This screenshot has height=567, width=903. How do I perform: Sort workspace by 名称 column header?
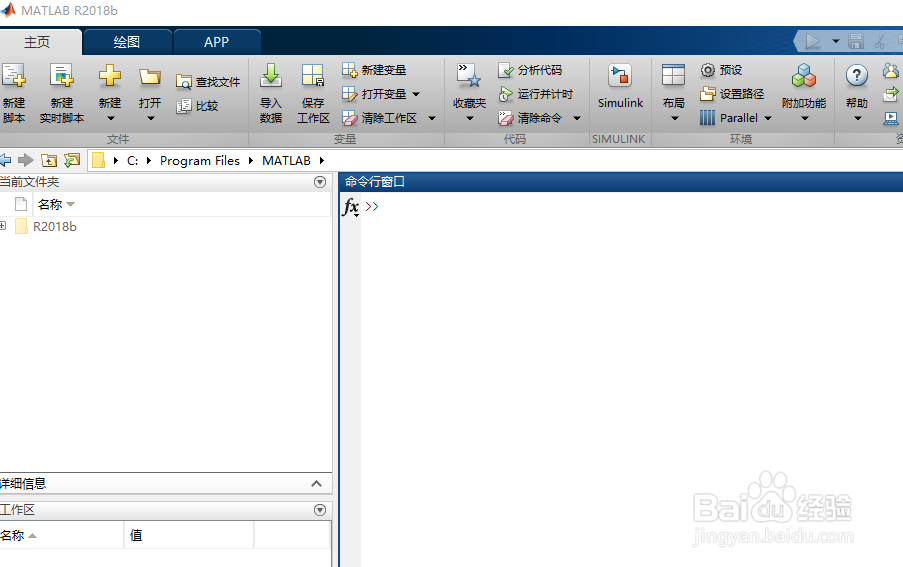[13, 535]
